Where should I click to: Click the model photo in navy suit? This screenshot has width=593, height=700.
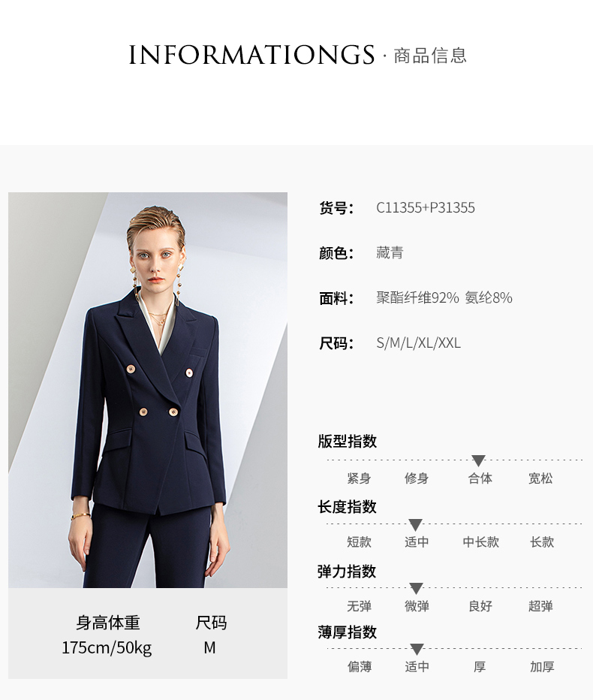pyautogui.click(x=148, y=390)
